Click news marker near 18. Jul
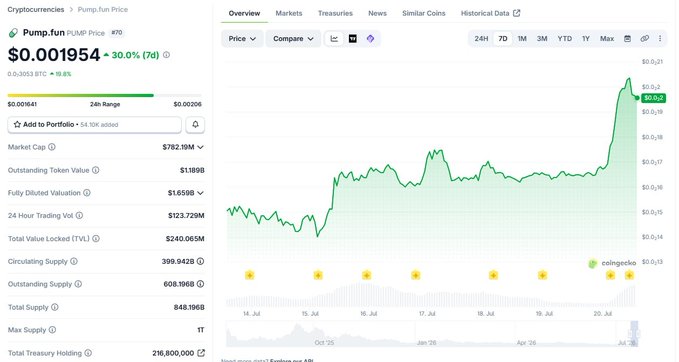Image resolution: width=679 pixels, height=362 pixels. pyautogui.click(x=493, y=275)
